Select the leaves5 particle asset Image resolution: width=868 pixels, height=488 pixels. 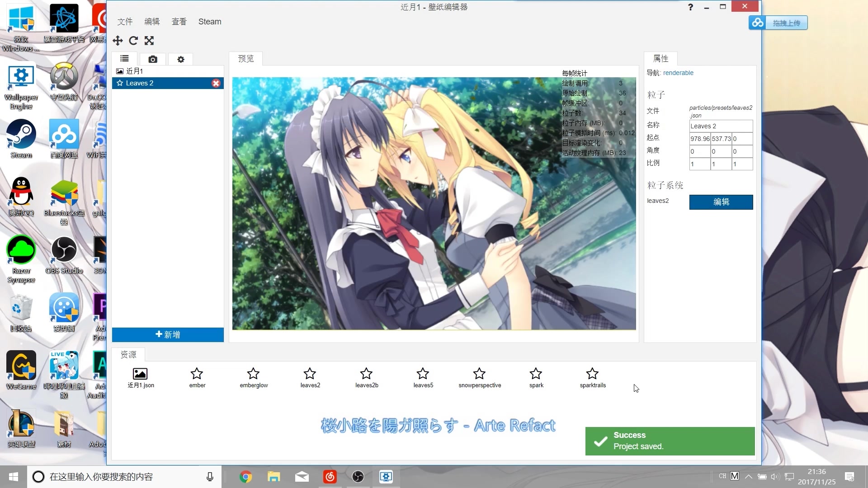tap(423, 378)
